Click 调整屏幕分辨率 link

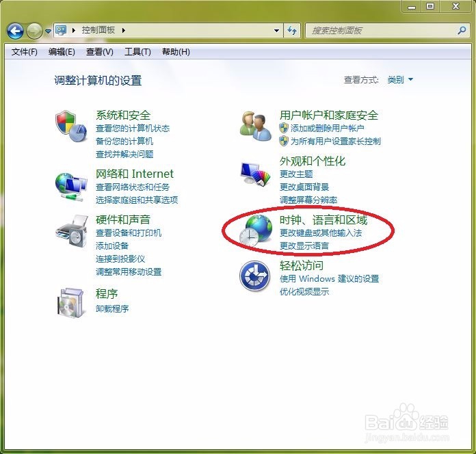click(x=308, y=200)
